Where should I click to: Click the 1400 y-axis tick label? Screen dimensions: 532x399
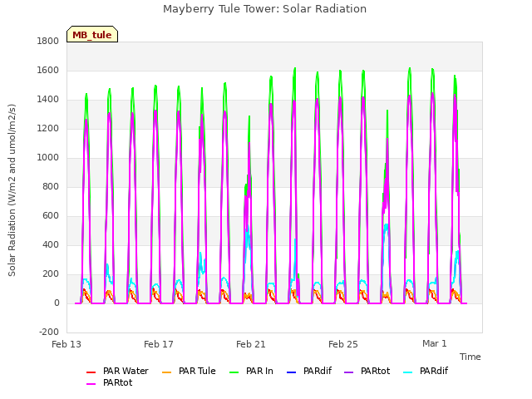pyautogui.click(x=48, y=100)
